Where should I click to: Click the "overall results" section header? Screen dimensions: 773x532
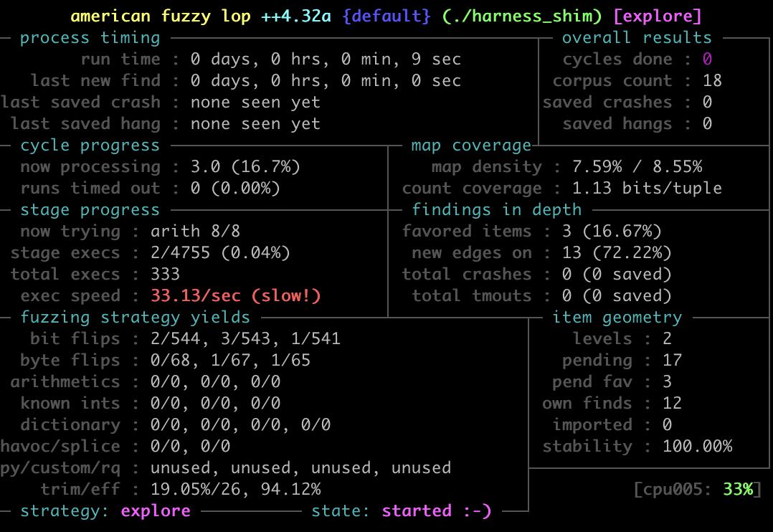pos(637,38)
